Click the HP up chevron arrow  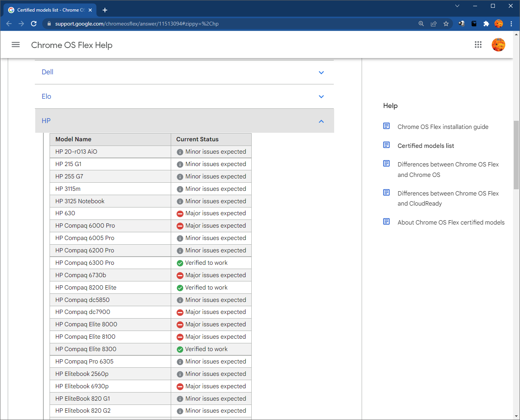point(321,121)
